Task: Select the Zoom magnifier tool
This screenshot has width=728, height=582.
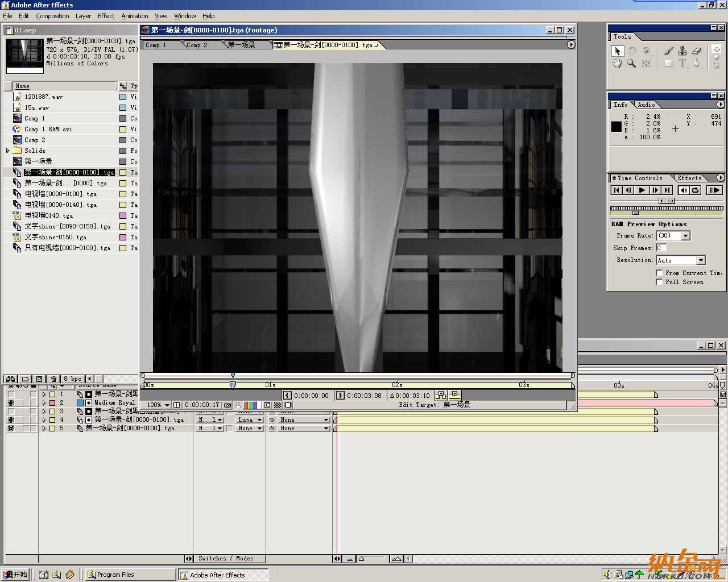Action: (x=631, y=64)
